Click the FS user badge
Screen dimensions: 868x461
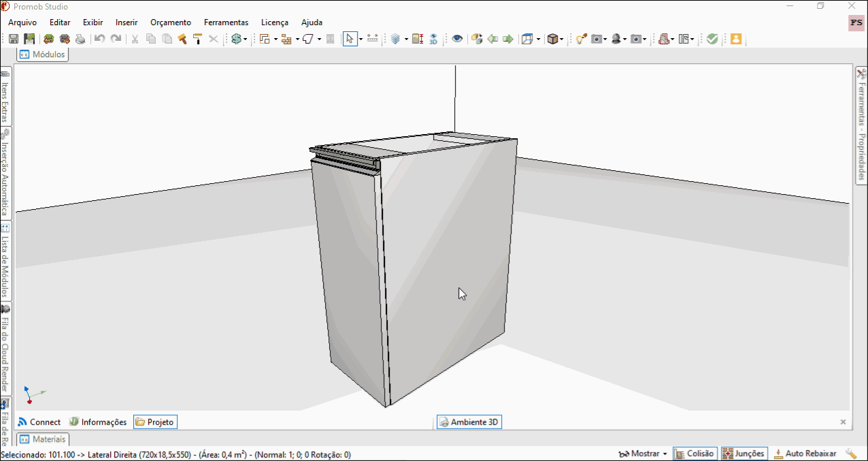856,22
